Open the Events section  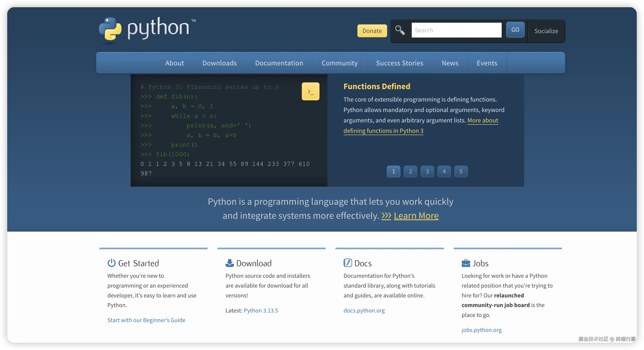(487, 63)
